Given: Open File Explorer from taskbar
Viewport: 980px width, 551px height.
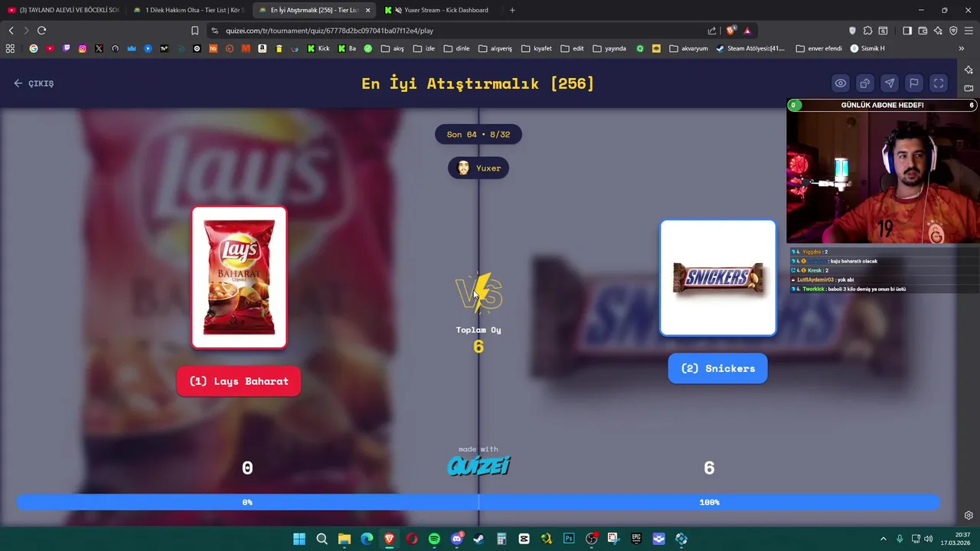Looking at the screenshot, I should click(x=345, y=539).
